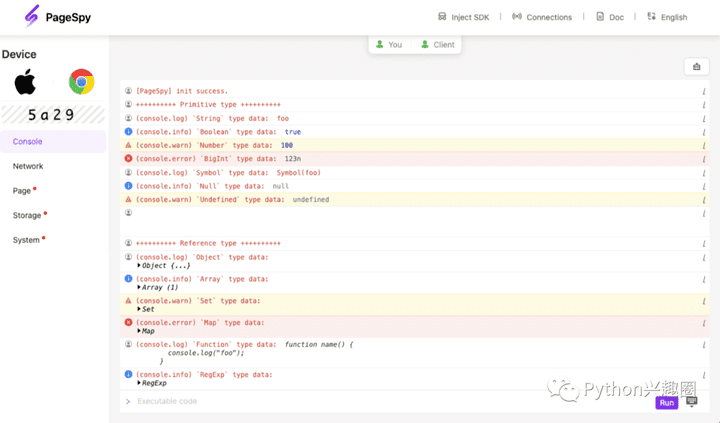Expand the Array (1) entry
This screenshot has width=720, height=423.
pyautogui.click(x=160, y=288)
